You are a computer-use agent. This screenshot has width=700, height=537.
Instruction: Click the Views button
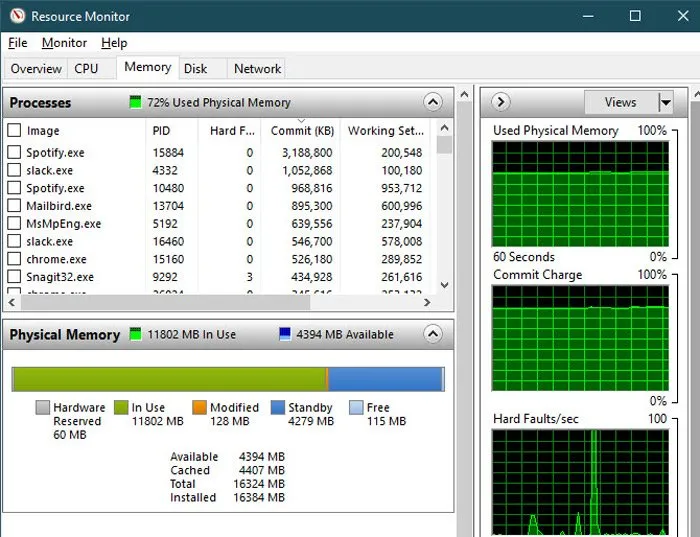(x=620, y=102)
